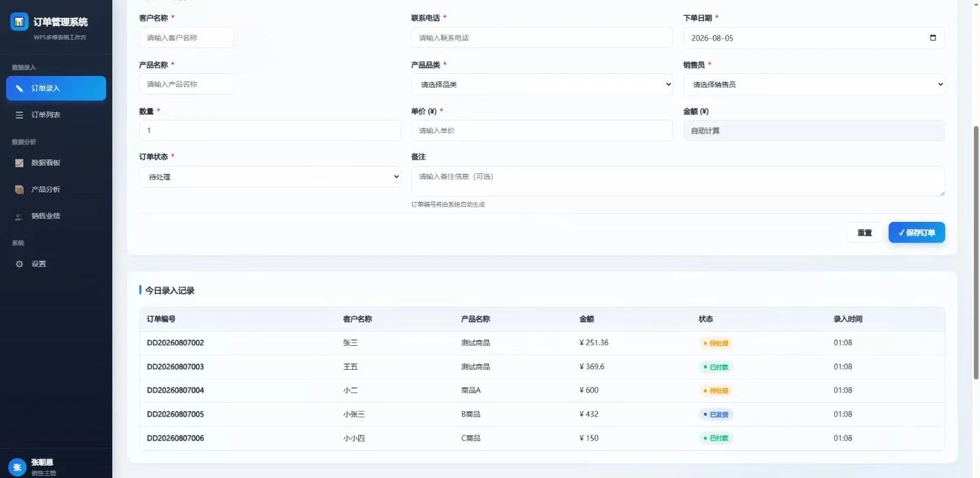Click 已付款 status badge for DD20260807006
The height and width of the screenshot is (478, 980).
pos(716,438)
